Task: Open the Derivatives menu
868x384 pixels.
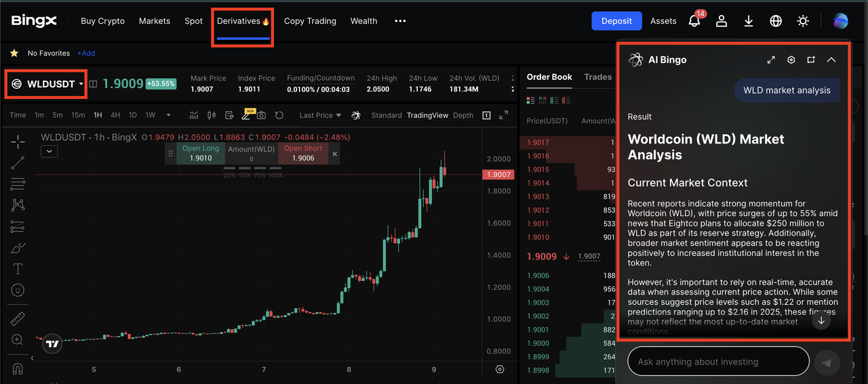Action: [243, 21]
